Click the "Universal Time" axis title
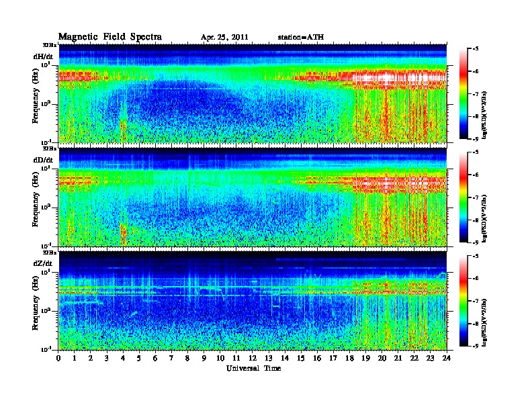 253,368
